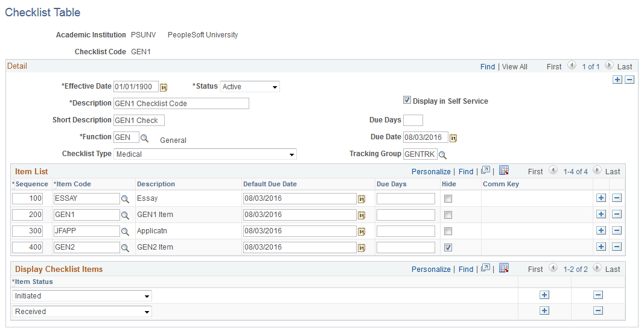The height and width of the screenshot is (331, 644).
Task: Add a row after sequence 300
Action: (x=601, y=230)
